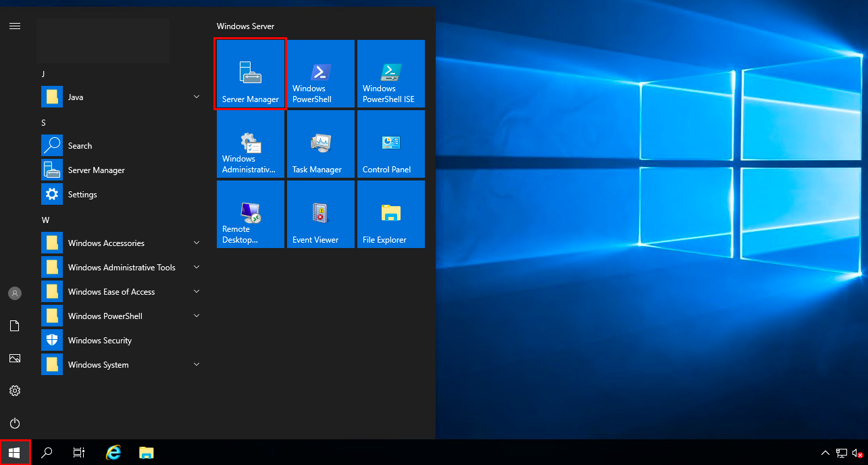Open Documents from Start sidebar
The width and height of the screenshot is (868, 465).
tap(15, 326)
